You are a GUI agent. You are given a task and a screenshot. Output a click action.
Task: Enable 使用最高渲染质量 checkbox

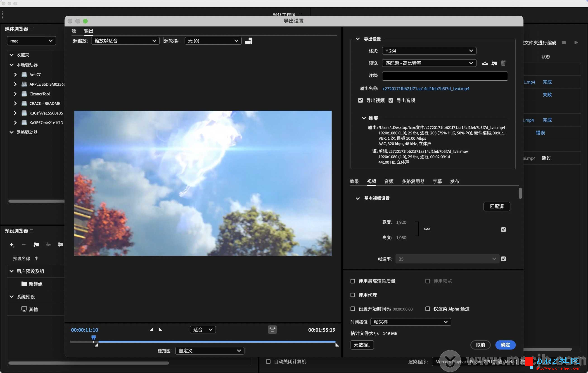tap(353, 281)
